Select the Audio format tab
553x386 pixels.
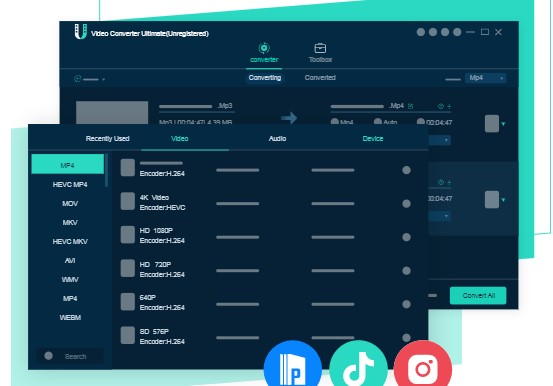point(278,139)
